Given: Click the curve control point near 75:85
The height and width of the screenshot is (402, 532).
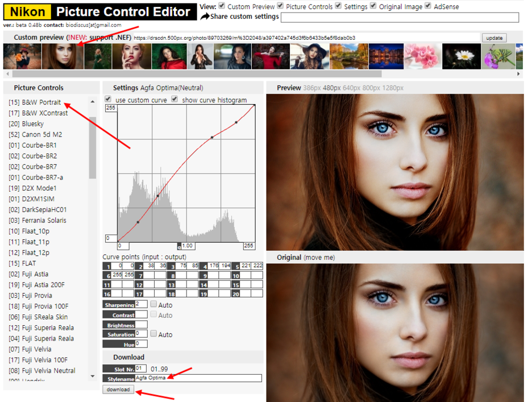Looking at the screenshot, I should (158, 196).
